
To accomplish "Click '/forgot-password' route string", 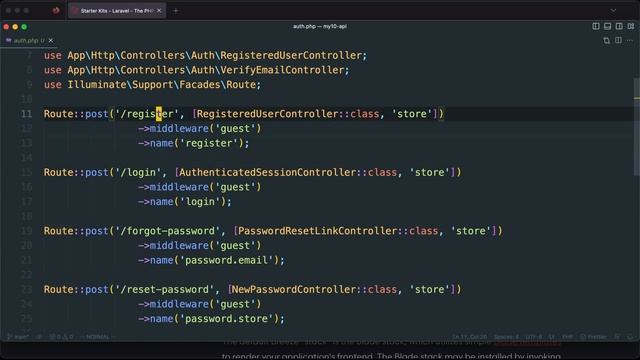I will (168, 231).
